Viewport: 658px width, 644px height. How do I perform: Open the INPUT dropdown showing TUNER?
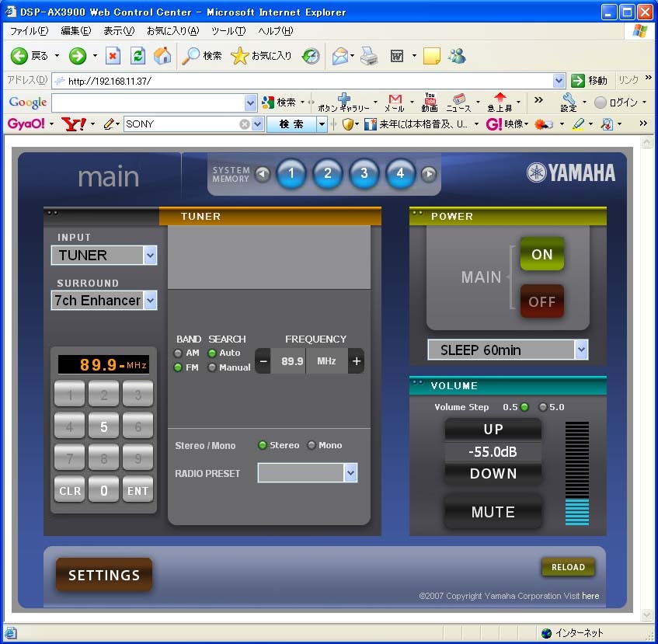pos(104,255)
